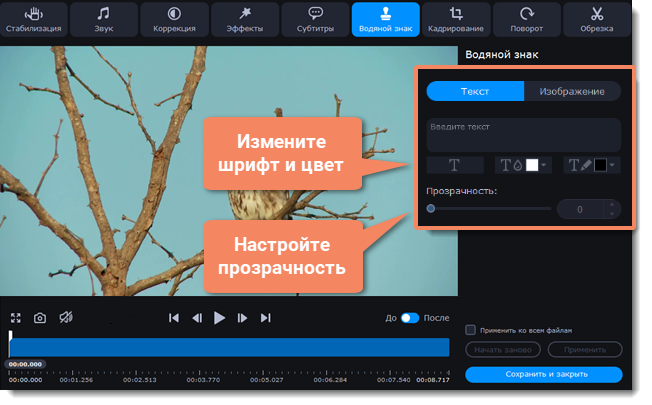Check "Применить ко всем файлам" checkbox

pyautogui.click(x=471, y=329)
